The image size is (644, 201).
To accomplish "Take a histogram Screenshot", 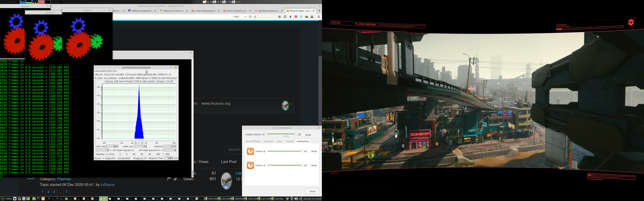I will [124, 158].
